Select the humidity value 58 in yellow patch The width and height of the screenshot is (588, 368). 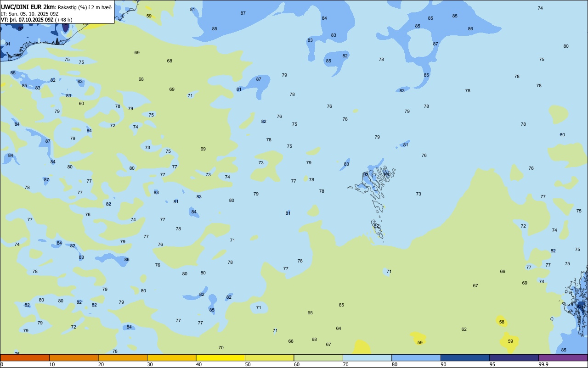(502, 322)
